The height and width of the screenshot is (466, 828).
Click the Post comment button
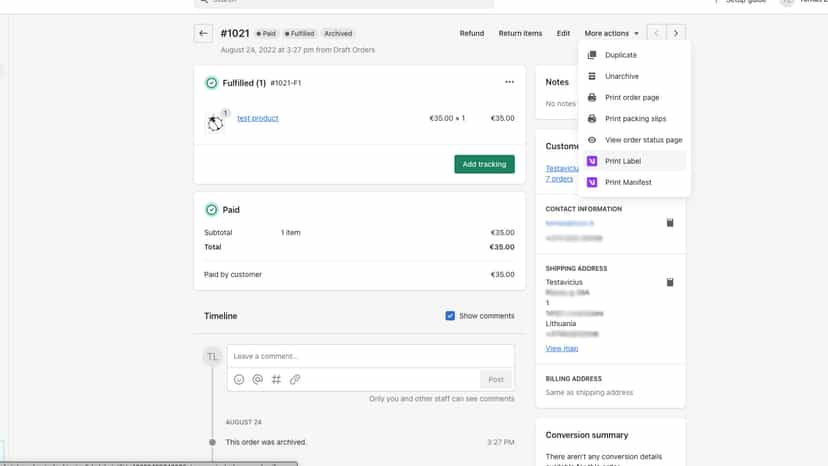496,379
